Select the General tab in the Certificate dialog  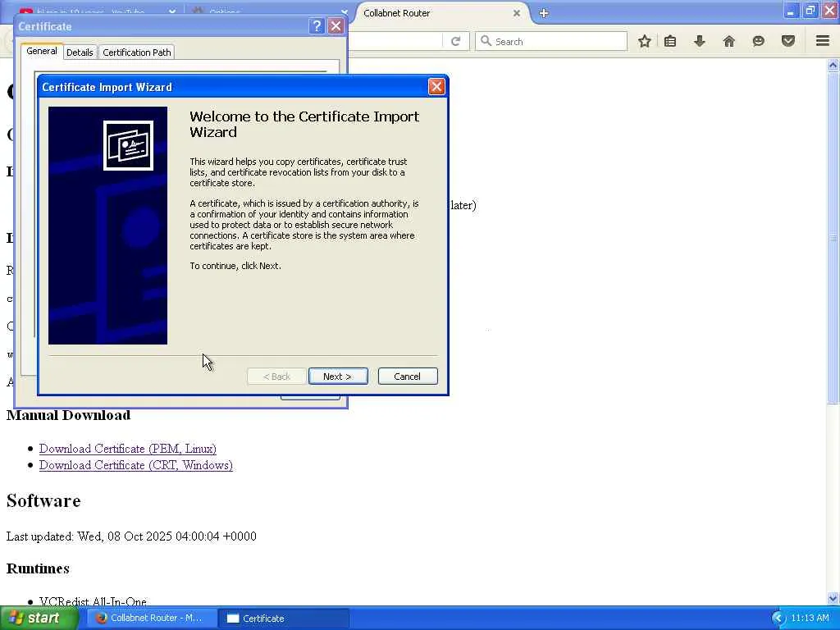[42, 51]
